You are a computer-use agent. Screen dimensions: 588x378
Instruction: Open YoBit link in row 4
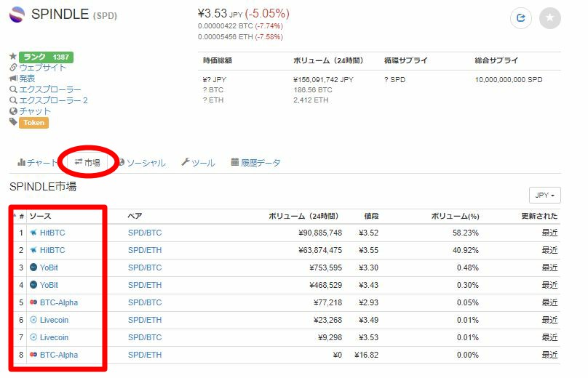point(49,285)
